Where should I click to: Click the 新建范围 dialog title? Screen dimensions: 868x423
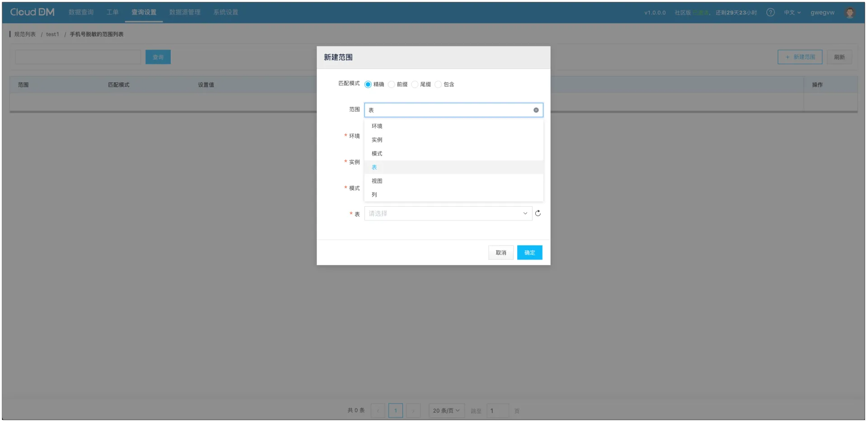[338, 57]
